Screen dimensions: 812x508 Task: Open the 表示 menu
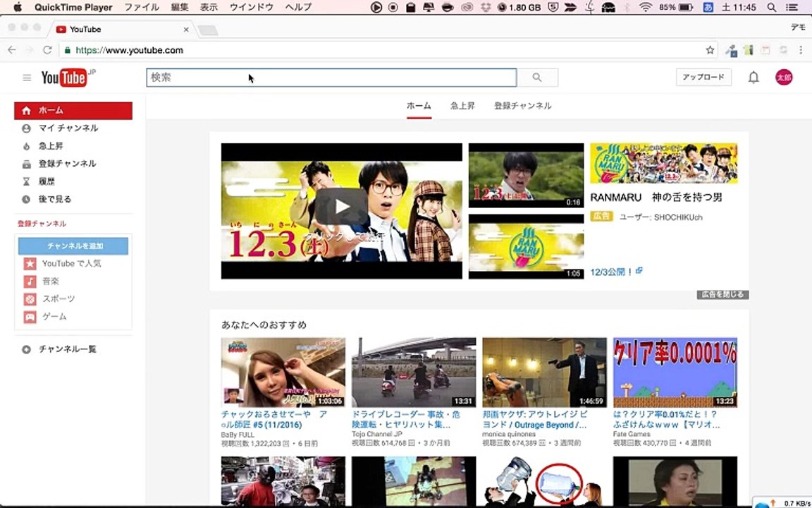[209, 7]
